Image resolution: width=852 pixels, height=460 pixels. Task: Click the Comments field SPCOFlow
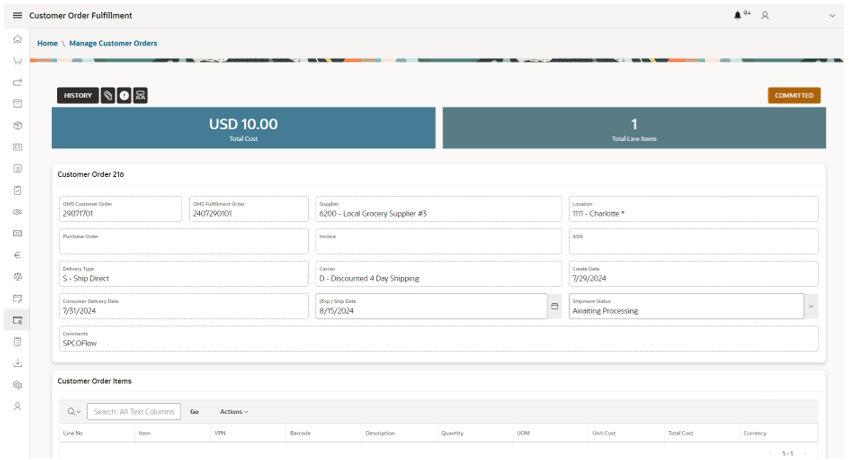pyautogui.click(x=438, y=339)
